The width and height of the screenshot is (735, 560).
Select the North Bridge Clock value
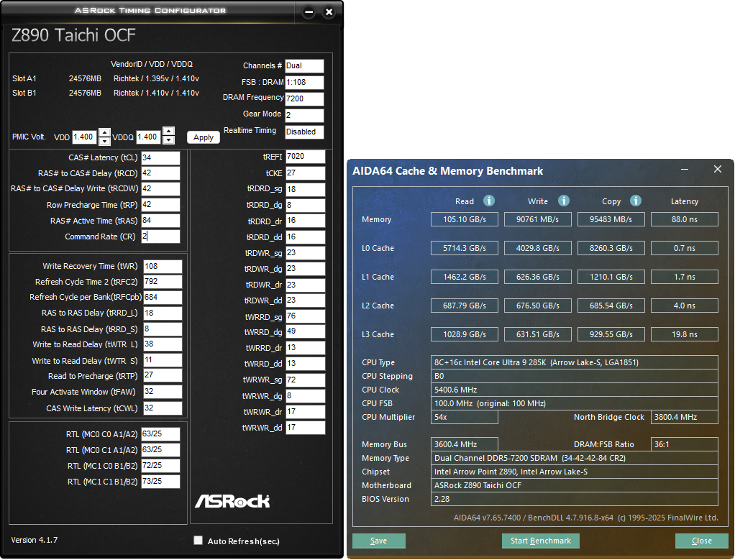(685, 417)
